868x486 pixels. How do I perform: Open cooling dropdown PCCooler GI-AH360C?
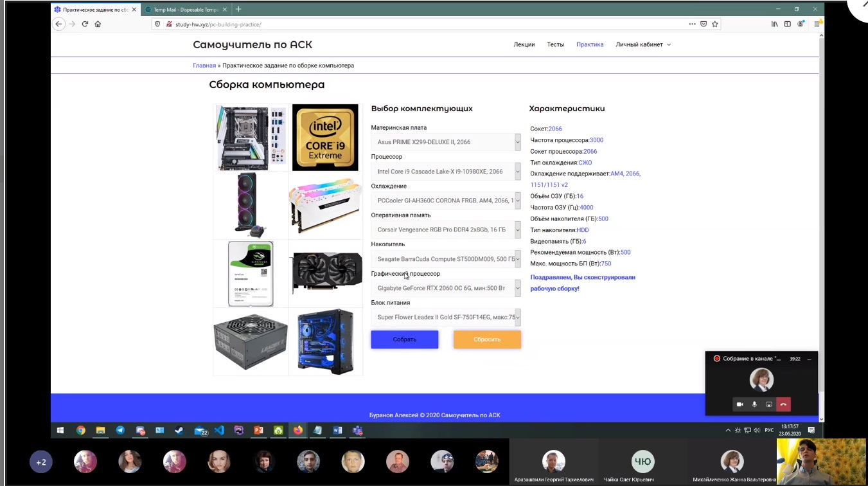point(446,201)
